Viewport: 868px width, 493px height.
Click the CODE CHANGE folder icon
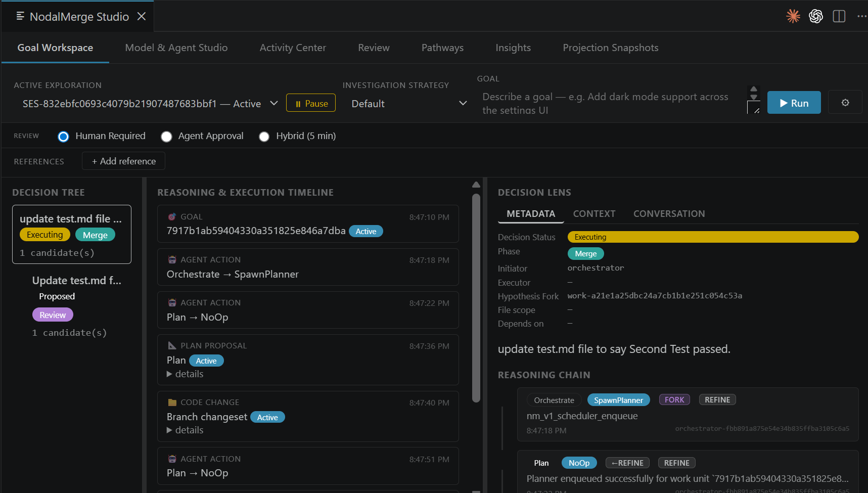coord(172,402)
